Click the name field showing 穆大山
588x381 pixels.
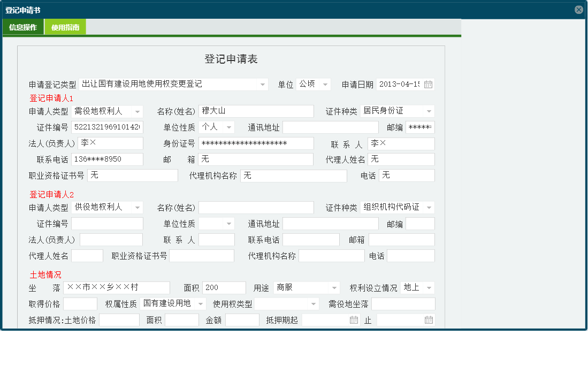(256, 111)
